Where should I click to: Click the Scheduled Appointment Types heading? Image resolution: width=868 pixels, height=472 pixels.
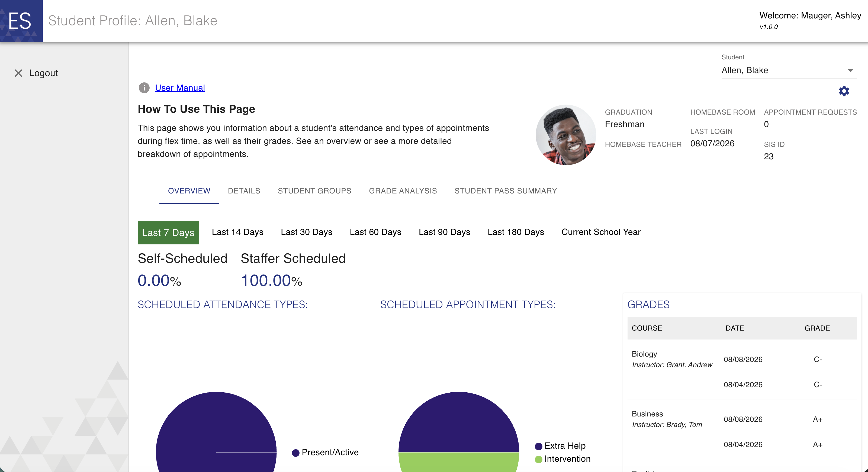click(468, 305)
